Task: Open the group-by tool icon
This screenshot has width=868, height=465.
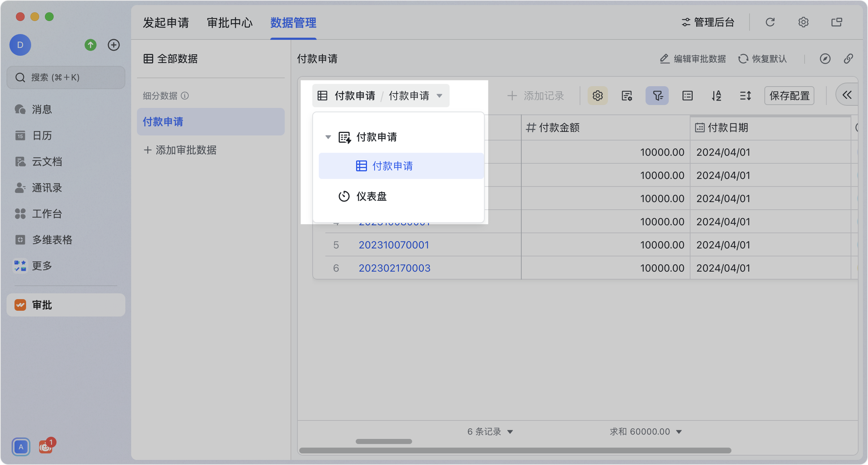Action: click(688, 96)
